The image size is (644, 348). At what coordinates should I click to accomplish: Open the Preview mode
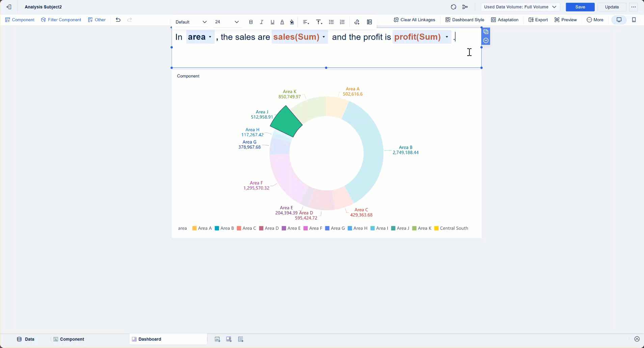(566, 20)
